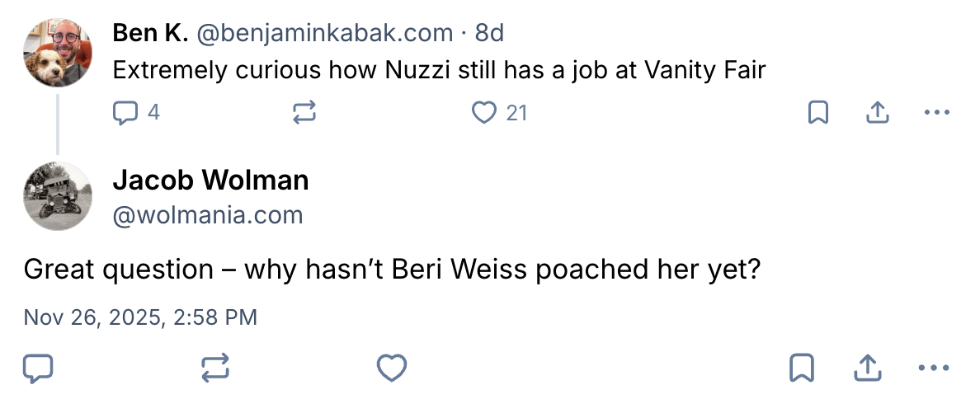Image resolution: width=980 pixels, height=399 pixels.
Task: Repost Ben K.'s post
Action: pos(304,113)
